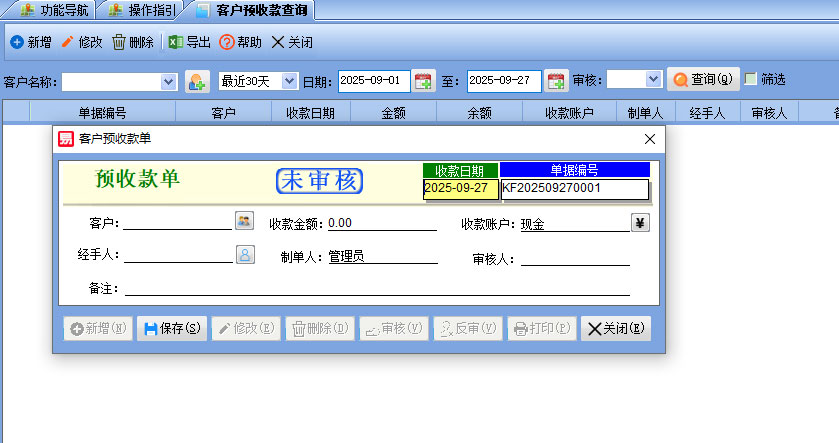Pick a customer using the 客户 lookup icon

pyautogui.click(x=244, y=221)
